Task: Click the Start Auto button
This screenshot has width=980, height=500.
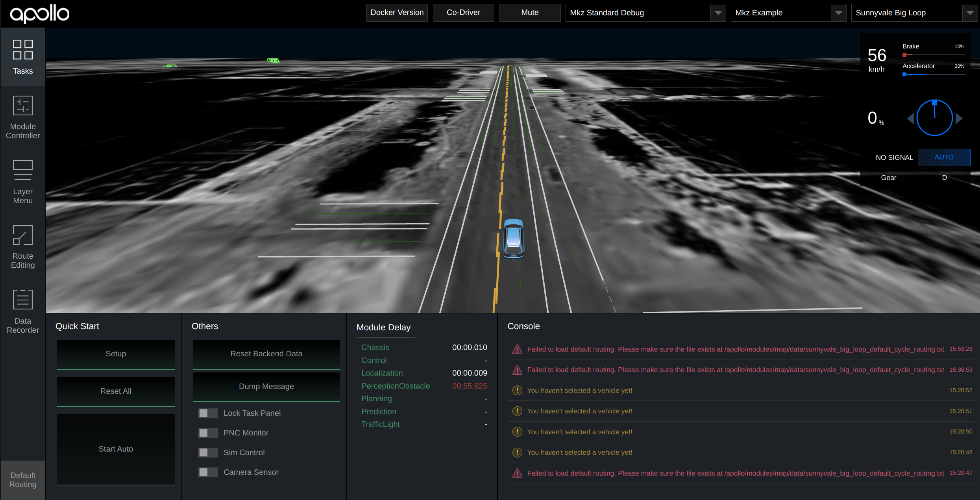Action: [115, 448]
